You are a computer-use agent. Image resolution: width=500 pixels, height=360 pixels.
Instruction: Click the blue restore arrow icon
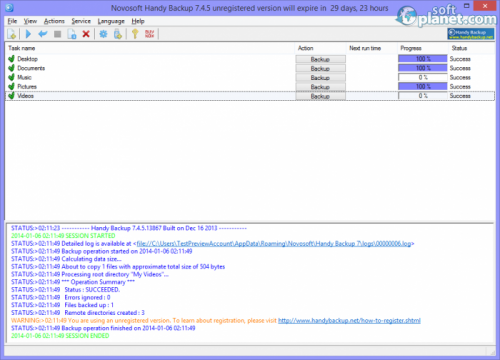point(43,34)
